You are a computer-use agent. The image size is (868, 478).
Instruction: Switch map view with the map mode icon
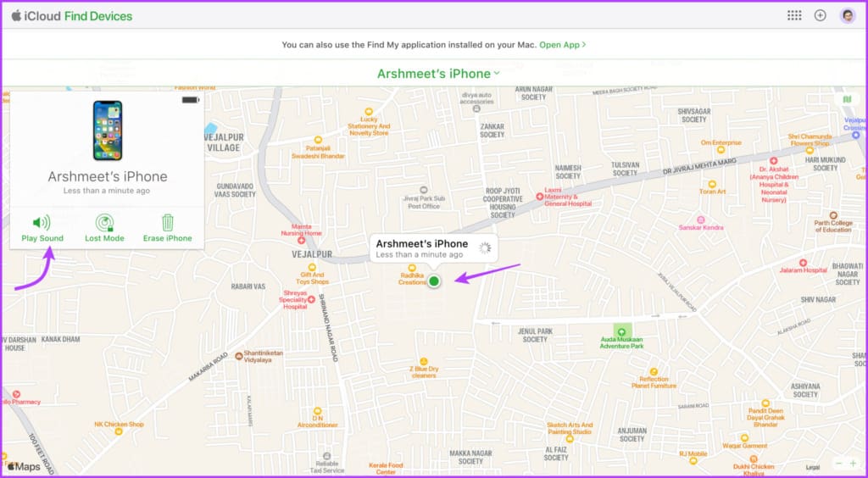(847, 100)
